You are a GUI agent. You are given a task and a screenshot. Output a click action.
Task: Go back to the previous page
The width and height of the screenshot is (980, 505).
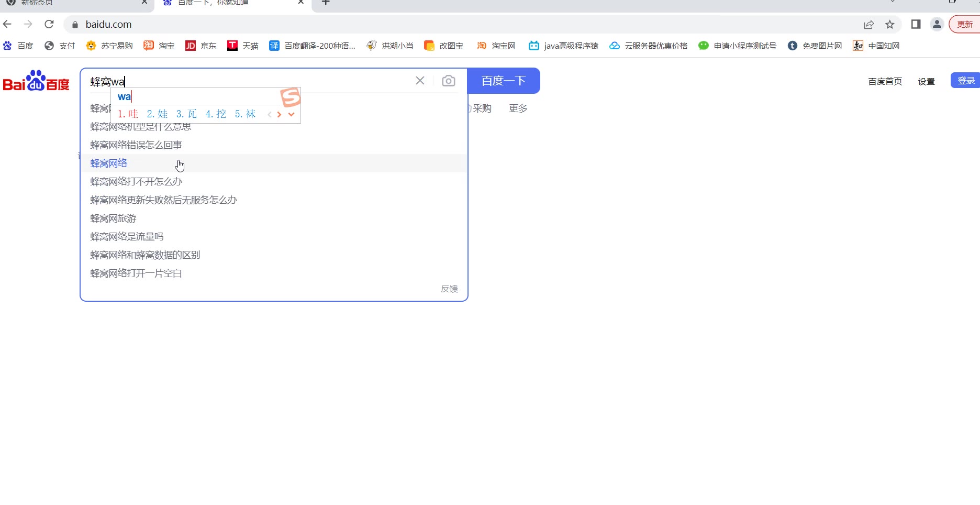click(7, 24)
